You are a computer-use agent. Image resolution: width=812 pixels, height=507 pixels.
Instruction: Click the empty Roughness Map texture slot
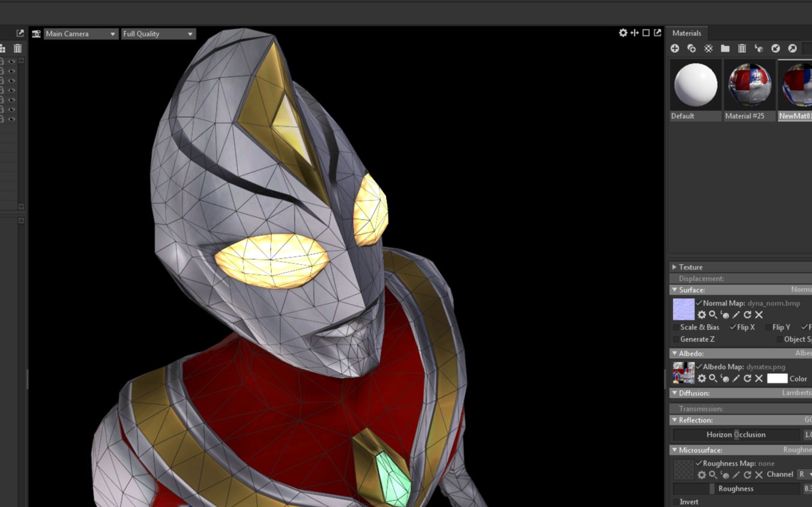tap(684, 470)
